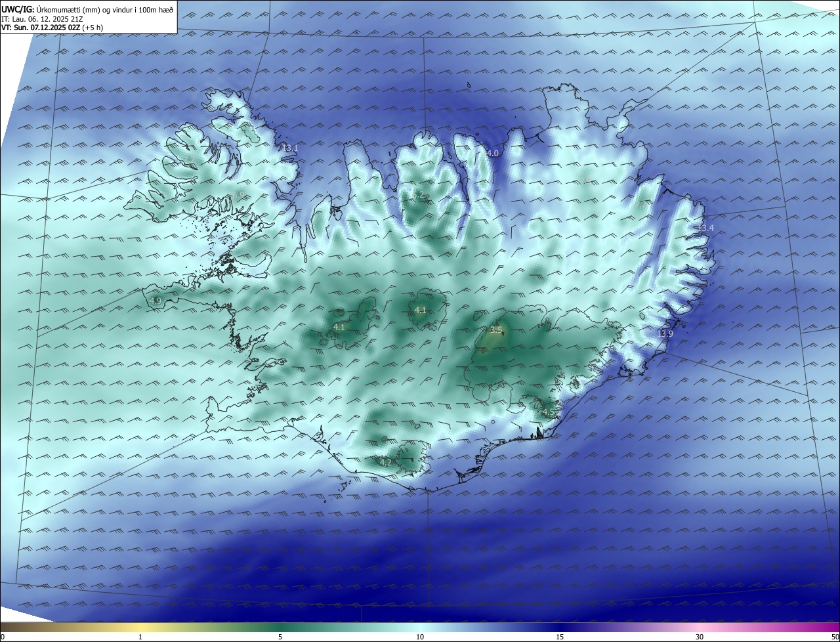Click the 10 tick on the color scale
Viewport: 840px width, 642px height.
(420, 637)
